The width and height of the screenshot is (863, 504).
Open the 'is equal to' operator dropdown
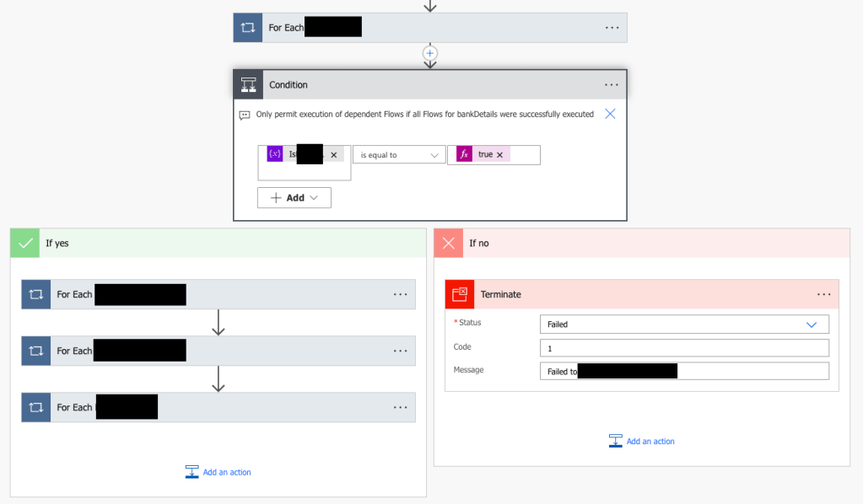(x=399, y=155)
